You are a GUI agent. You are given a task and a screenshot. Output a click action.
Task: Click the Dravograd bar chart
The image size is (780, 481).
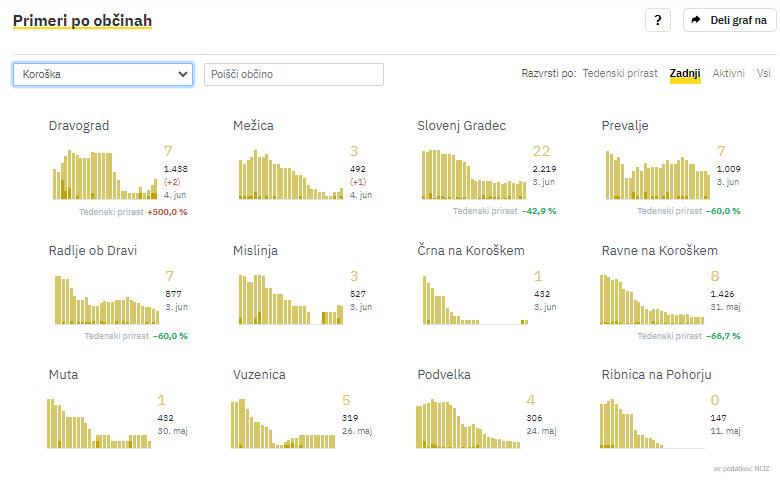[105, 175]
